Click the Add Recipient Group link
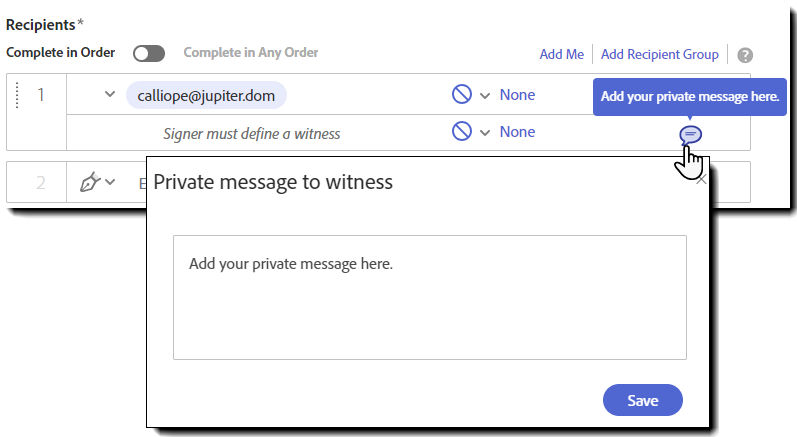The width and height of the screenshot is (797, 437). click(x=660, y=54)
